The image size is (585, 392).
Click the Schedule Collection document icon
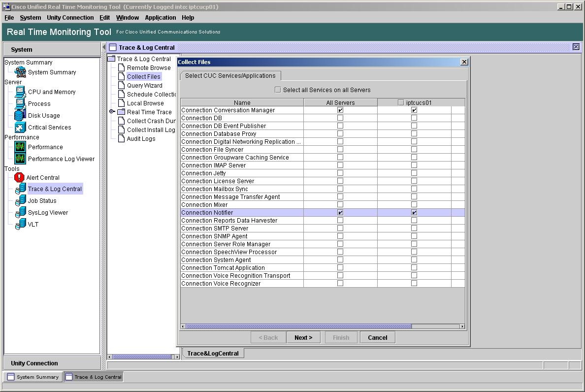pos(121,95)
